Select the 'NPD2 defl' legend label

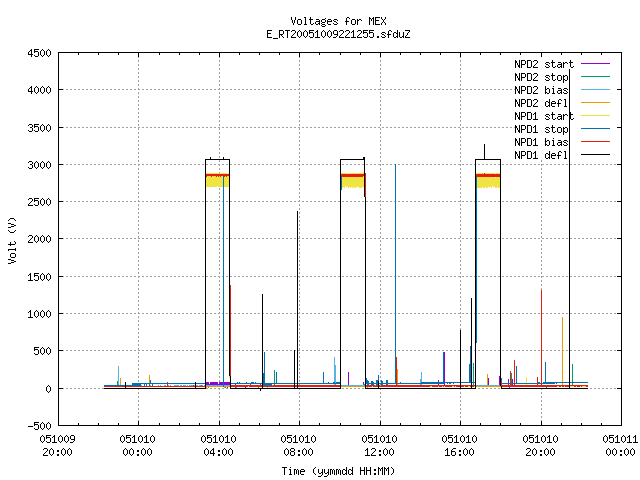[541, 103]
